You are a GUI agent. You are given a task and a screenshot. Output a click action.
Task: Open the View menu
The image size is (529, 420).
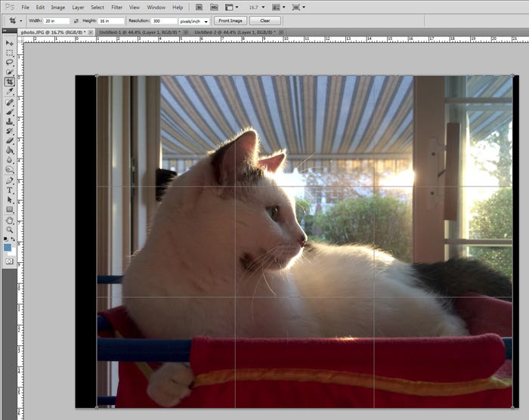coord(135,7)
